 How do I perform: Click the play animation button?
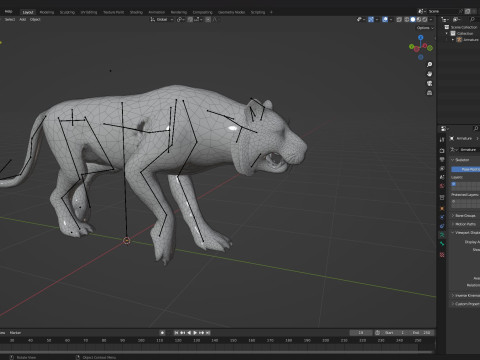click(195, 333)
